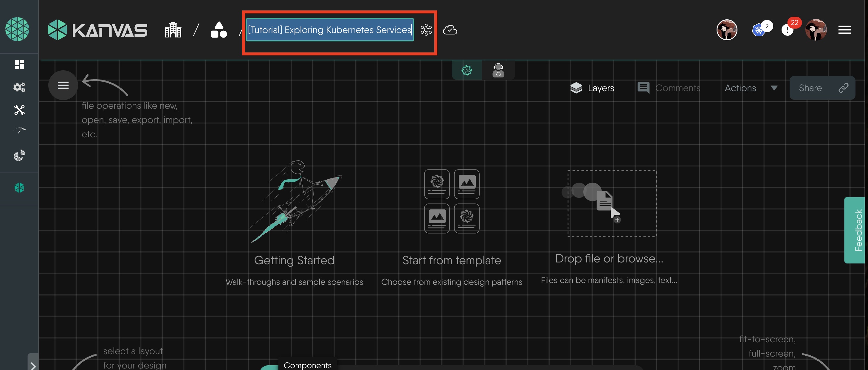Open the Dashboard grid icon
Image resolution: width=868 pixels, height=370 pixels.
[x=19, y=64]
